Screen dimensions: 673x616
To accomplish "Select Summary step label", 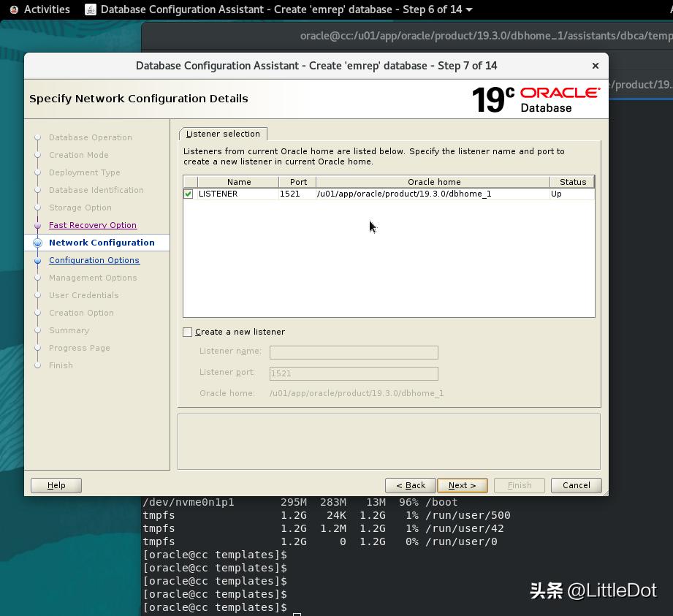I will pos(69,330).
